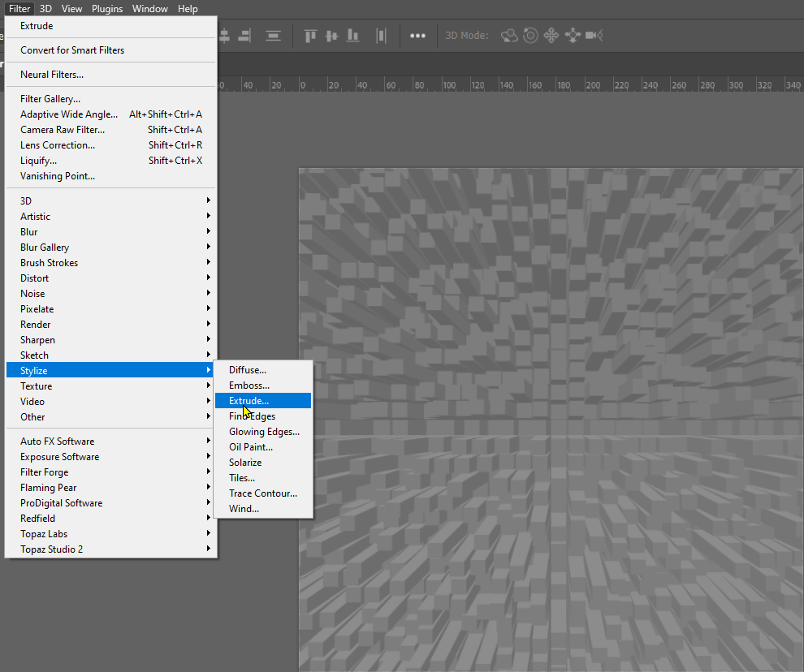The width and height of the screenshot is (804, 672).
Task: Select the align bottom edges icon
Action: pos(353,35)
